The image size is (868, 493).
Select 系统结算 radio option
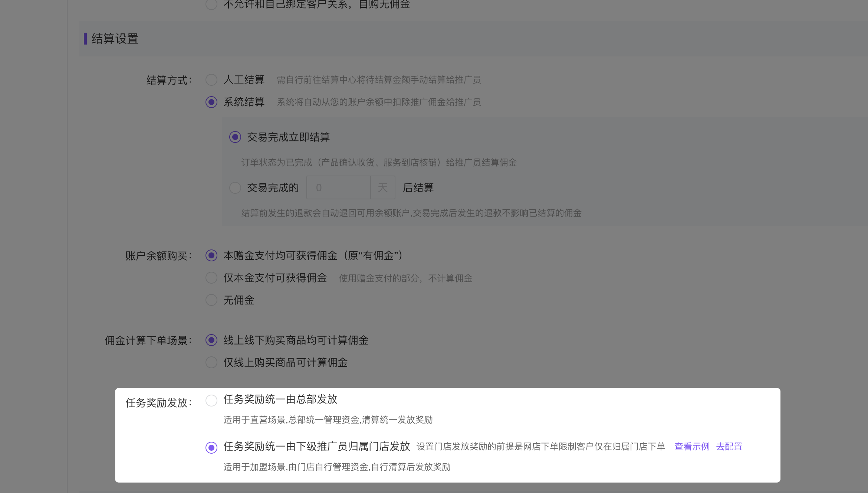click(x=211, y=102)
